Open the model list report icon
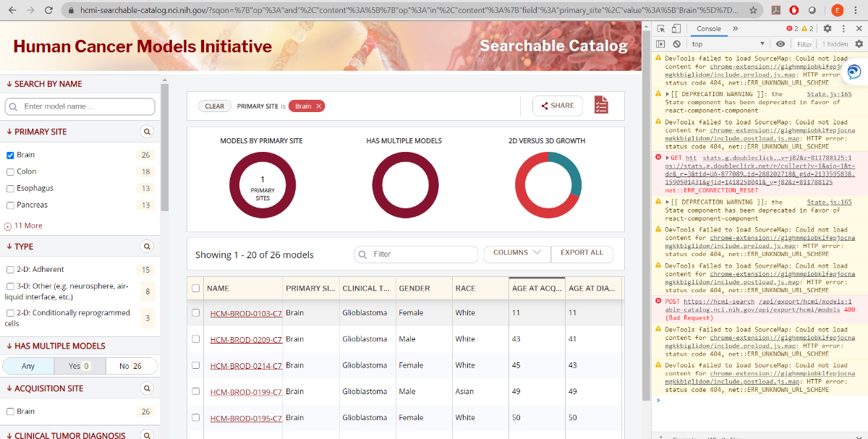Screen dimensions: 868x439 pyautogui.click(x=601, y=105)
